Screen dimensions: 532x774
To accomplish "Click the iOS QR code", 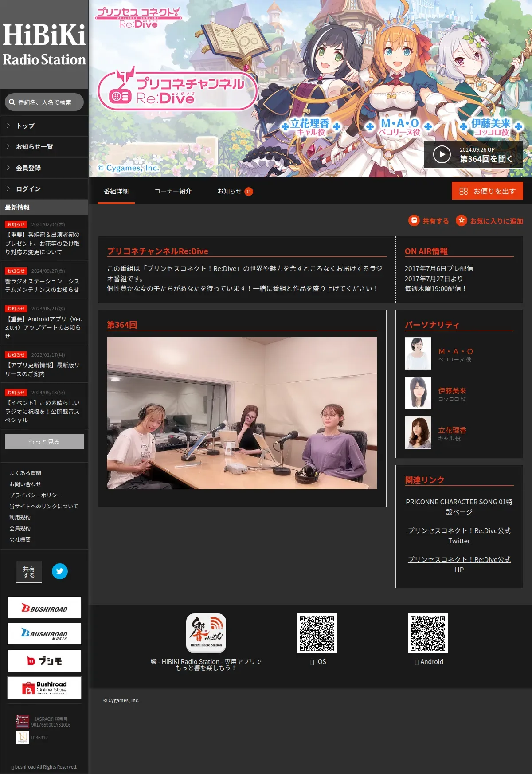I will [317, 633].
